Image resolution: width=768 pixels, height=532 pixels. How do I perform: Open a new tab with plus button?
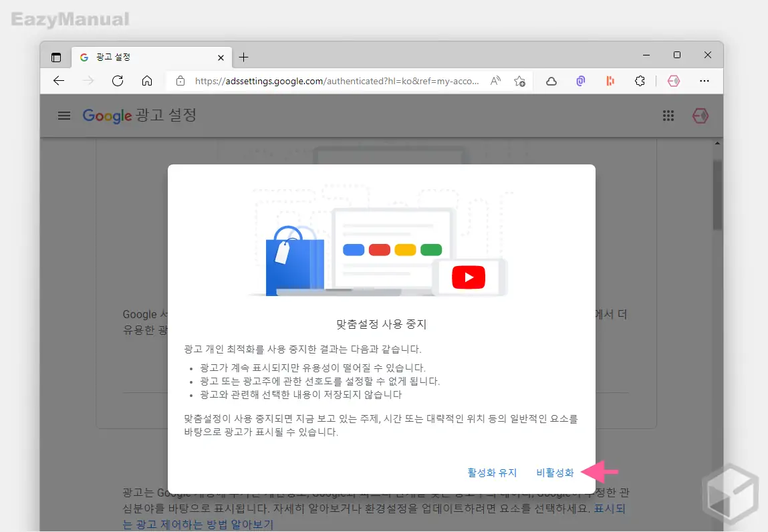243,57
